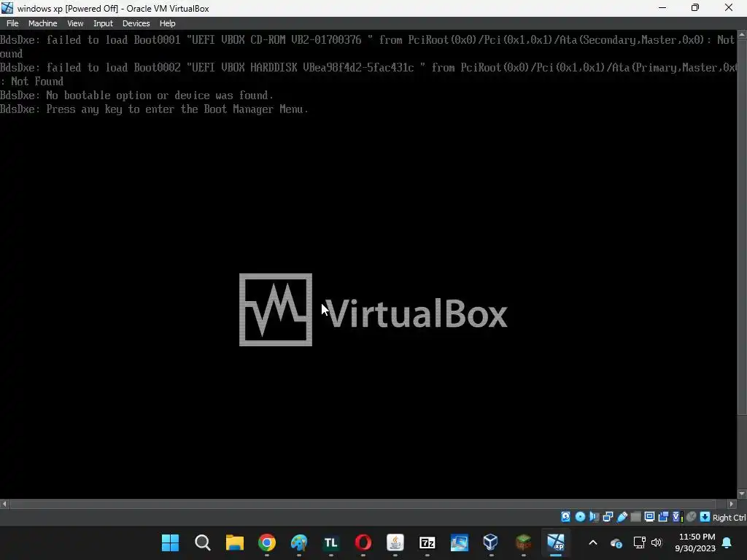Open VirtualBox Manager from the taskbar

(x=491, y=542)
